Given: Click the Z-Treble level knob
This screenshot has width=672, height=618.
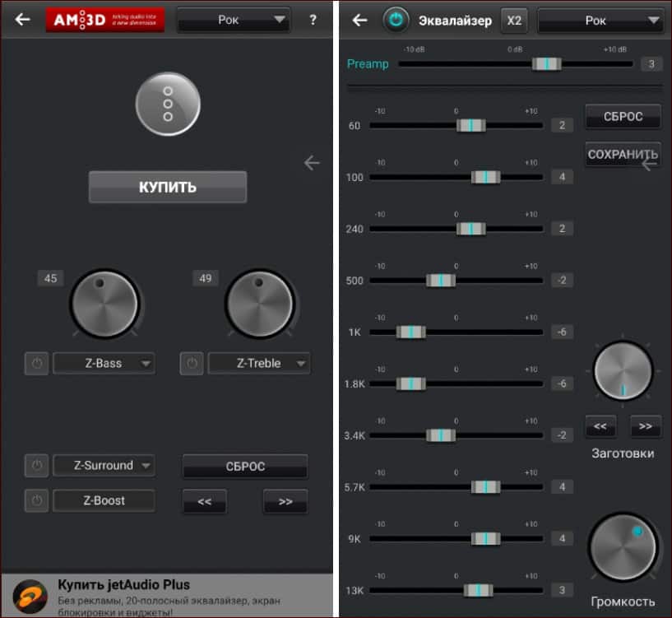Looking at the screenshot, I should tap(260, 304).
